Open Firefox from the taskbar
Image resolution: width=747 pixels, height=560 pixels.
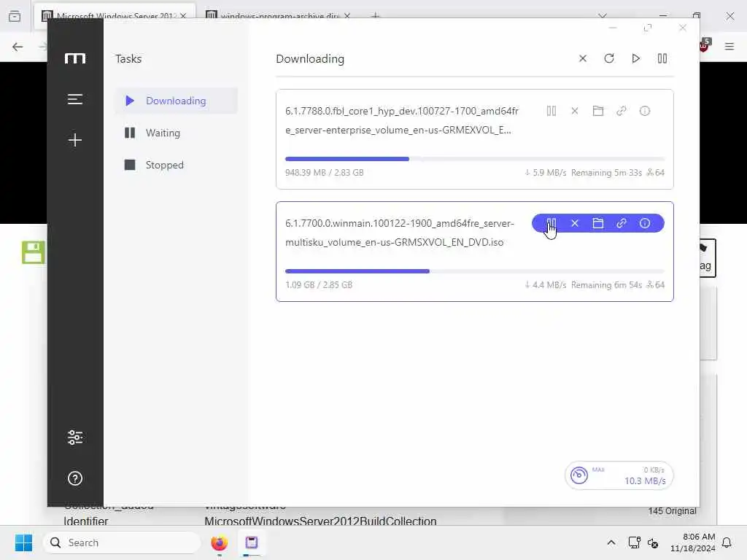click(219, 542)
